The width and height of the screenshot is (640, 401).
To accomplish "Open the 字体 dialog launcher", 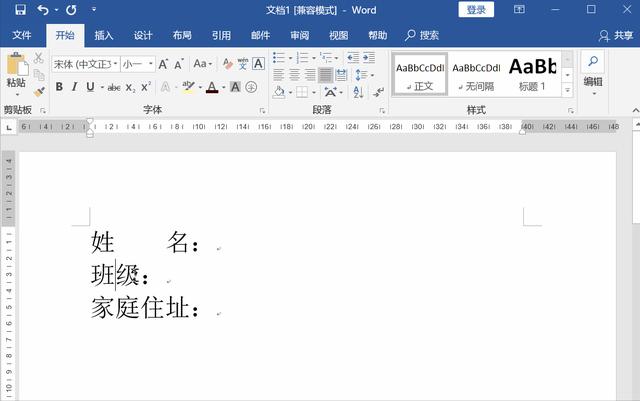I will pos(262,111).
